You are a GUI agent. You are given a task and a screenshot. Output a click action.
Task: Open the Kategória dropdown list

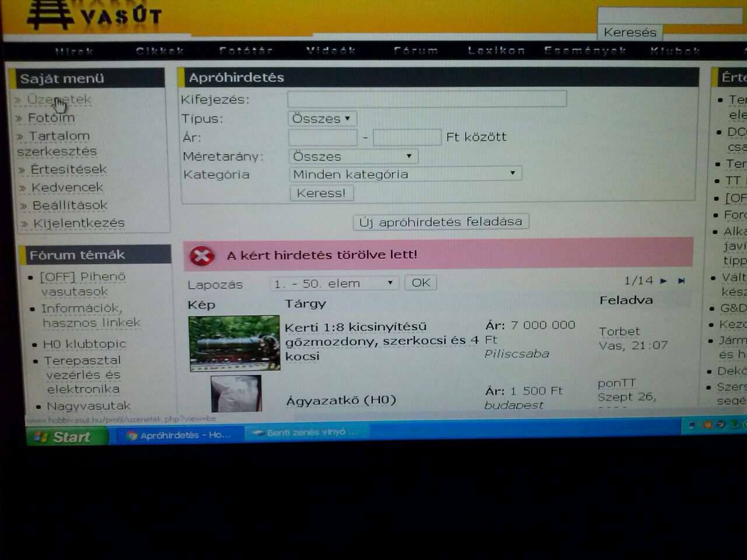click(x=405, y=174)
